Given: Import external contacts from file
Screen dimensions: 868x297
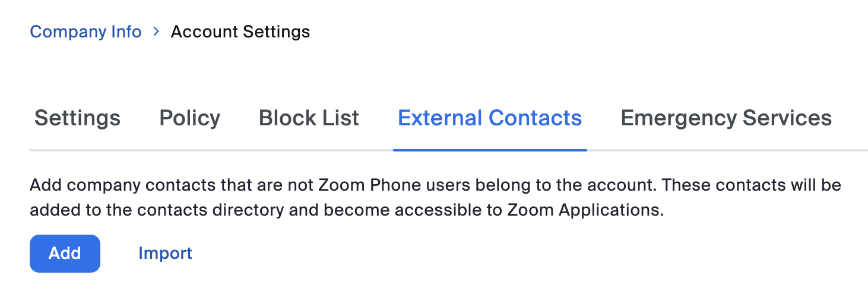Looking at the screenshot, I should pyautogui.click(x=165, y=253).
